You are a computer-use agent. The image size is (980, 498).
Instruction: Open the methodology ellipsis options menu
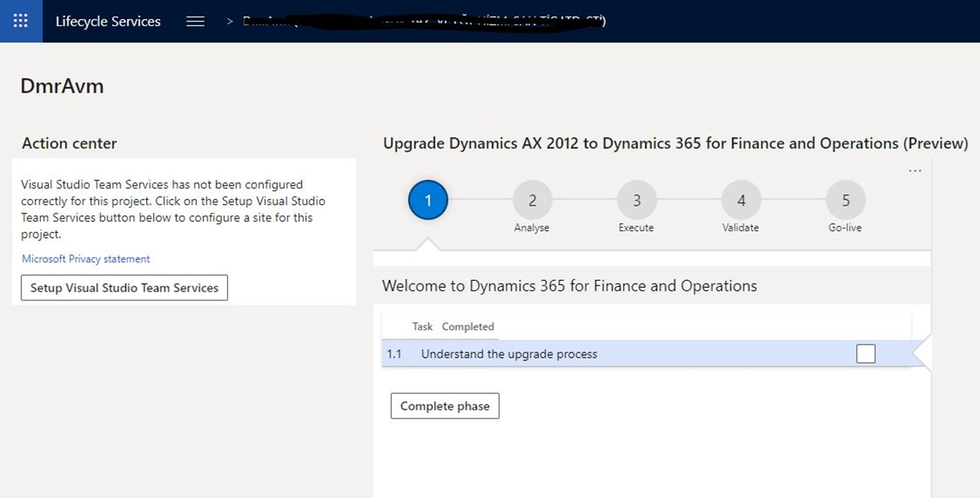coord(915,171)
